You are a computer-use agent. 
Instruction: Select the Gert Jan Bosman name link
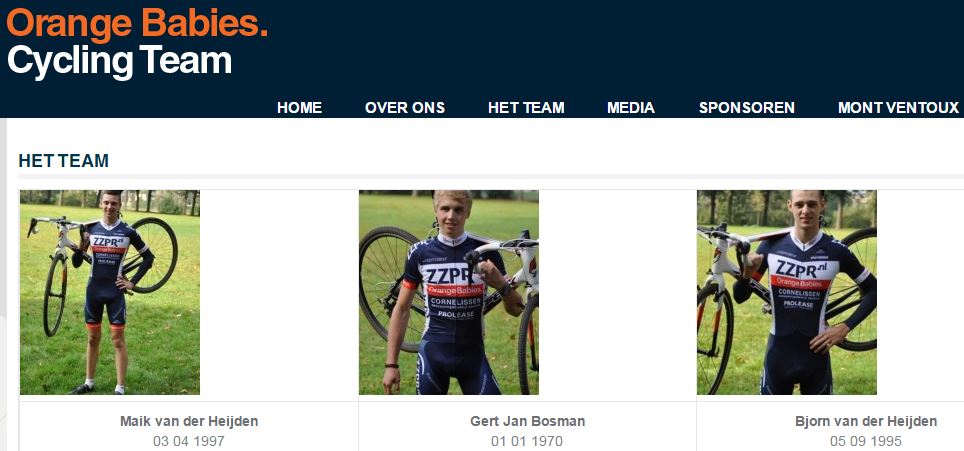click(x=527, y=422)
